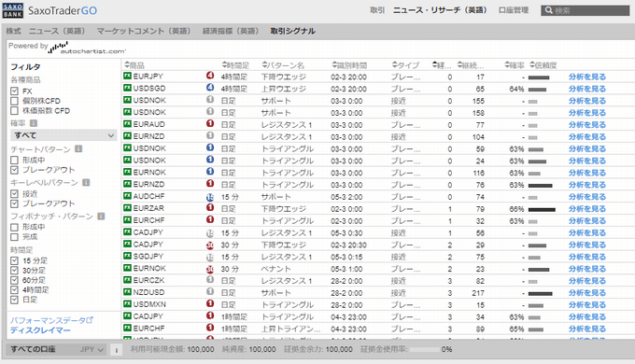Click the green chart icon beside EURJPY
Image resolution: width=635 pixels, height=364 pixels.
click(x=127, y=77)
